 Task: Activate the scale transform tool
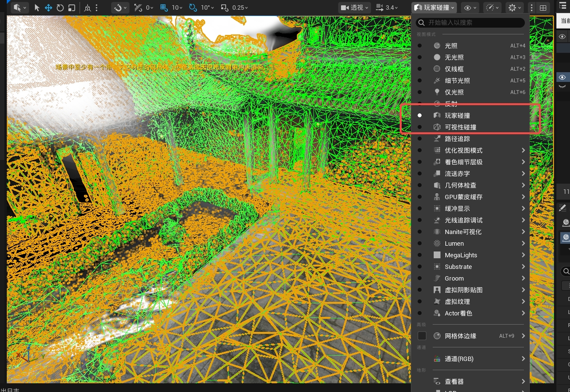(72, 7)
